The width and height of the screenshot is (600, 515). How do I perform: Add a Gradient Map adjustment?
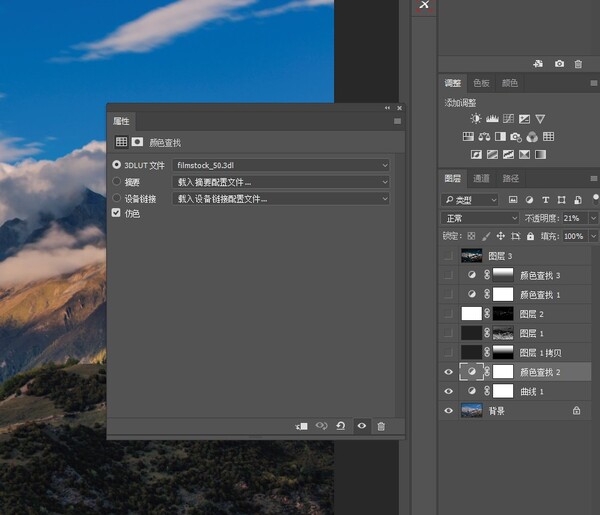coord(540,155)
